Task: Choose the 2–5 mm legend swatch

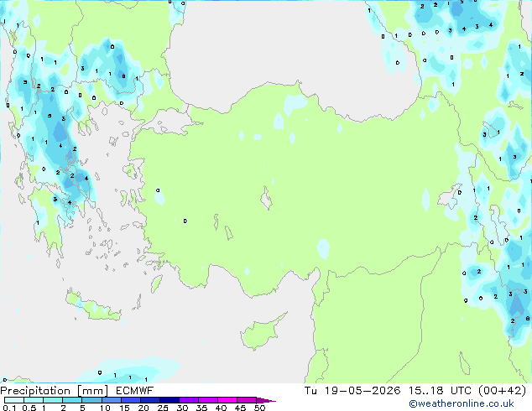Action: (72, 400)
